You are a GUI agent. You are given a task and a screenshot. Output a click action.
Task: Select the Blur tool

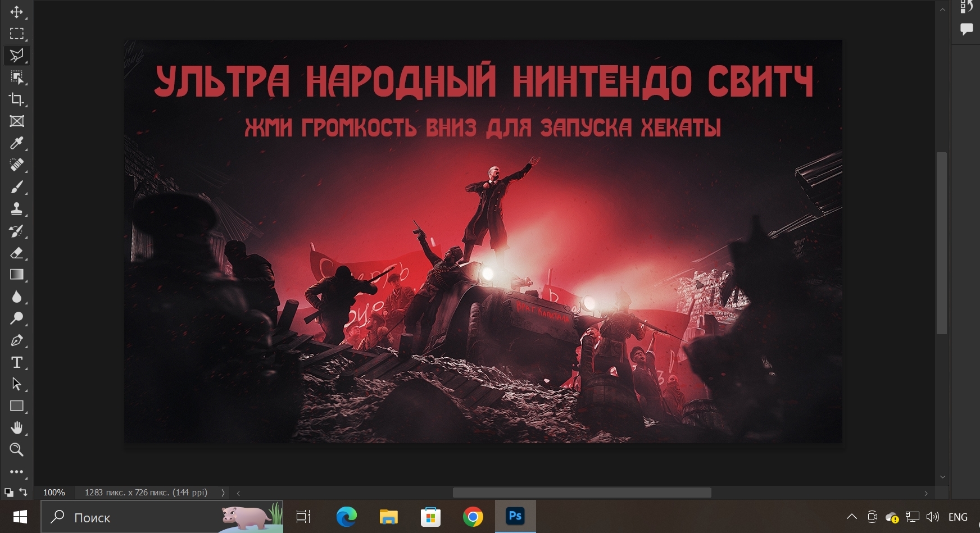click(16, 297)
